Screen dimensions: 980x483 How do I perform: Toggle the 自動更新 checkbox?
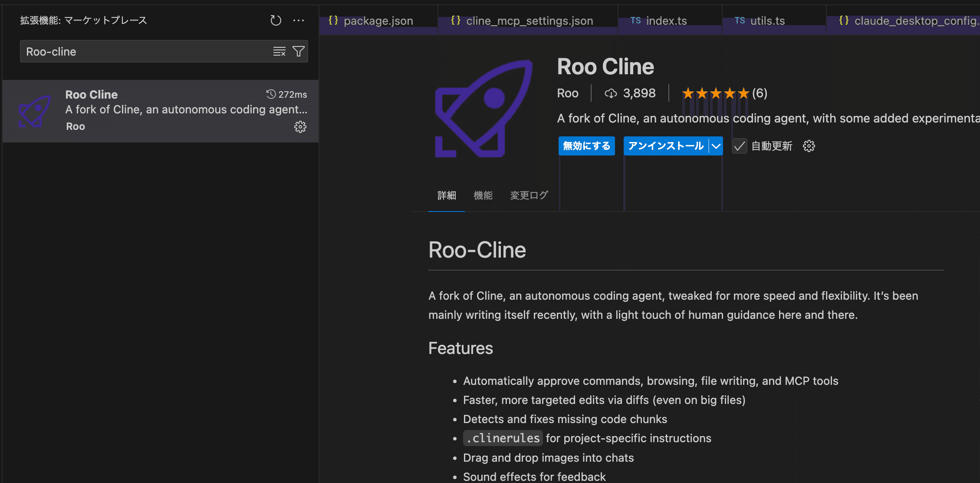click(740, 146)
